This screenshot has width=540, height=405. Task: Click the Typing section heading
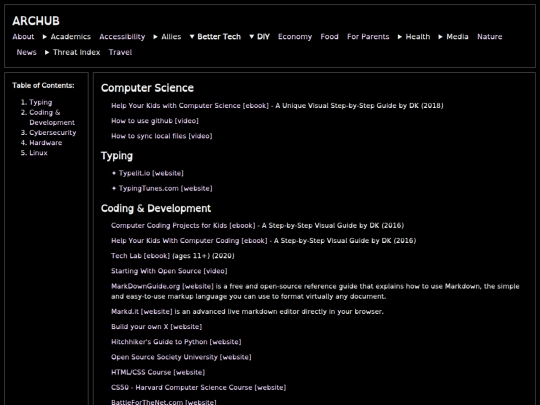click(117, 156)
